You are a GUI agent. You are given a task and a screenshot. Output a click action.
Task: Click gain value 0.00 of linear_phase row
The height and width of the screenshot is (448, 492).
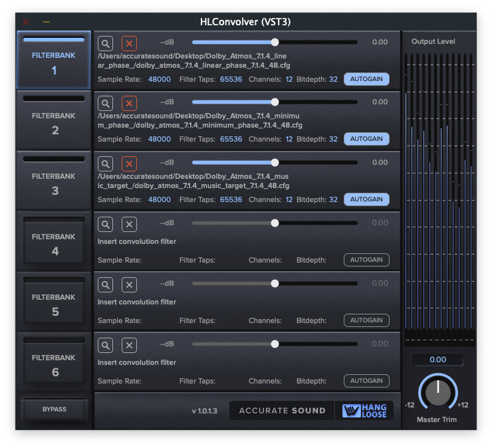380,42
